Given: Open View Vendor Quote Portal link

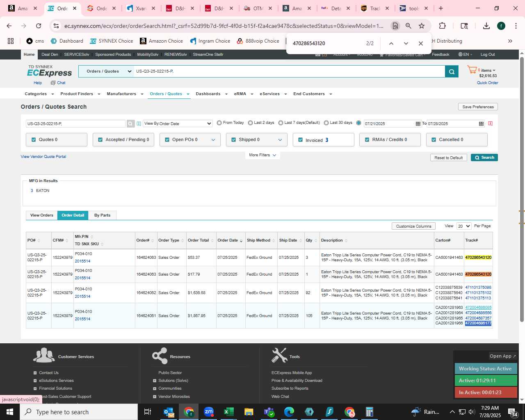Looking at the screenshot, I should pos(43,157).
